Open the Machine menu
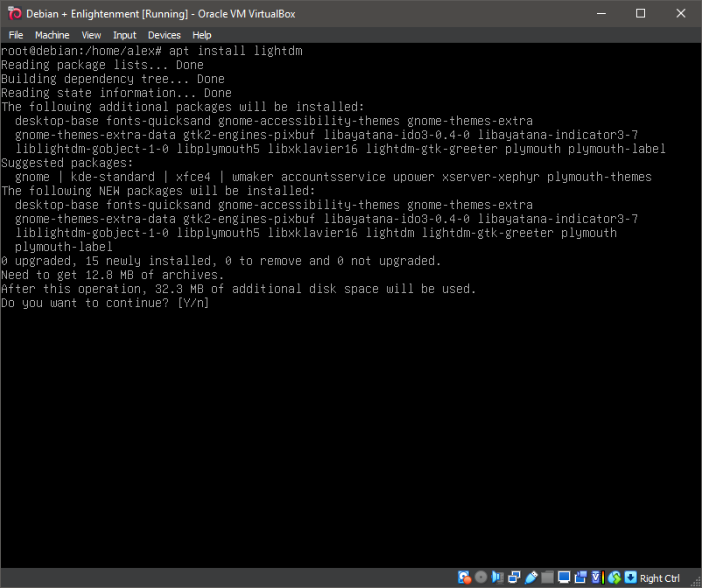 click(x=52, y=35)
